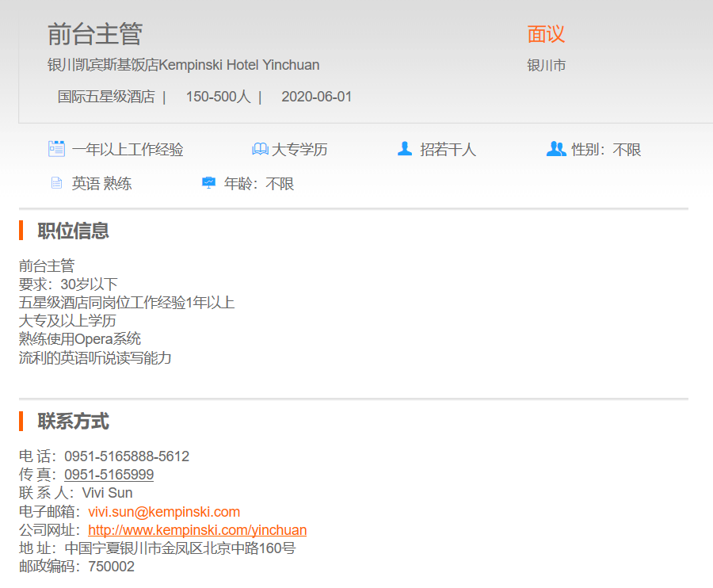Click the 职位信息 section heading

[x=73, y=231]
